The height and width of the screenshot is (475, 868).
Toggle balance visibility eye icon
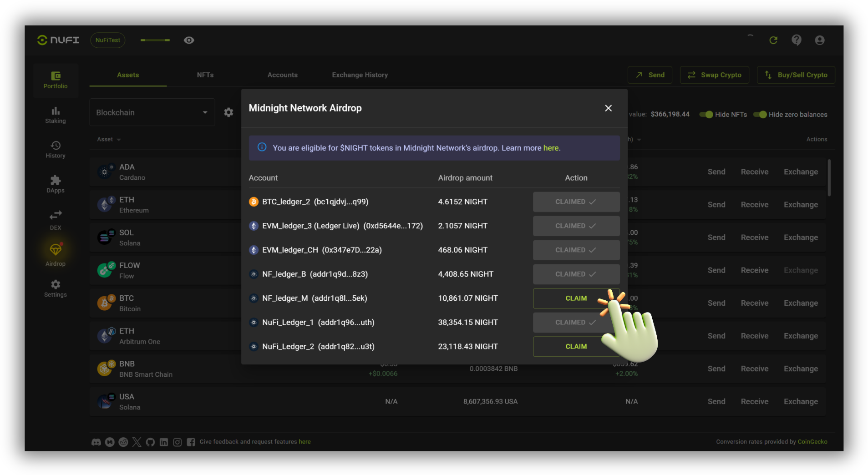(x=189, y=40)
